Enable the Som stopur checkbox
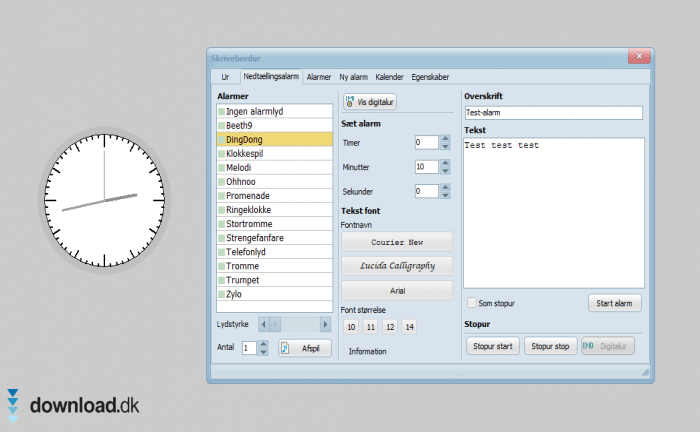Image resolution: width=700 pixels, height=432 pixels. point(472,302)
